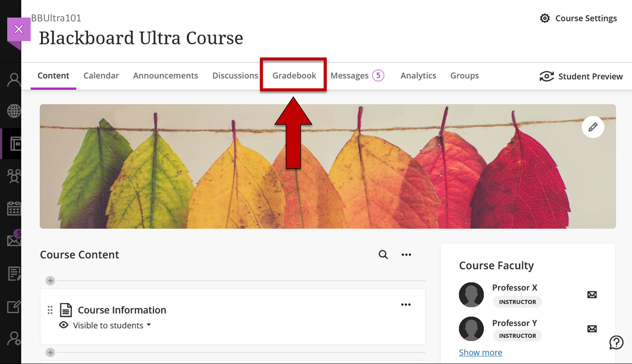The height and width of the screenshot is (364, 632).
Task: Switch to the Gradebook tab
Action: [x=294, y=76]
